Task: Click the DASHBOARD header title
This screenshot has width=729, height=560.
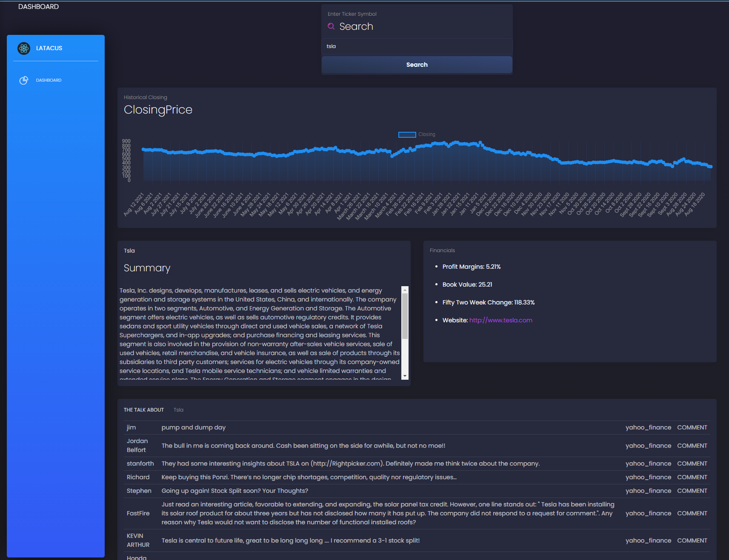Action: (38, 7)
